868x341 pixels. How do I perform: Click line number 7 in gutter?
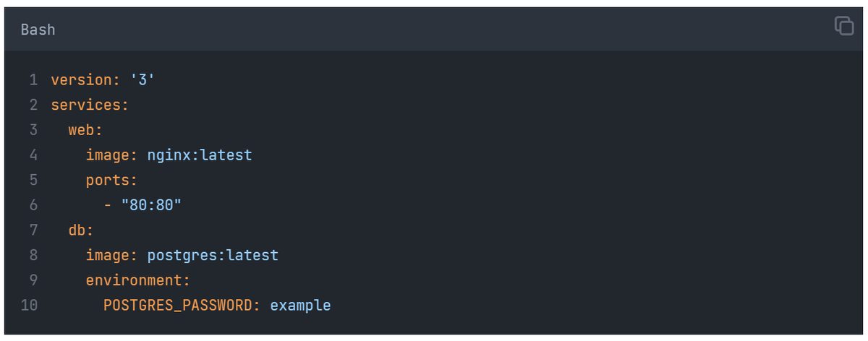pyautogui.click(x=33, y=230)
